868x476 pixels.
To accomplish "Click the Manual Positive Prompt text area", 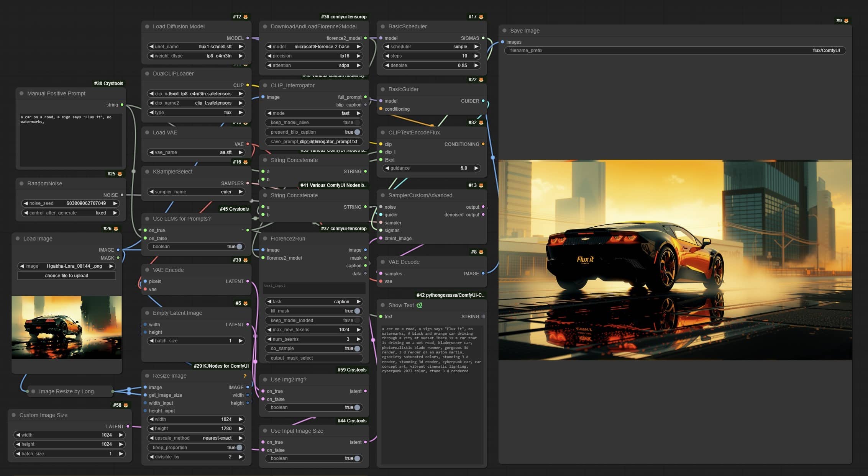I will point(71,140).
